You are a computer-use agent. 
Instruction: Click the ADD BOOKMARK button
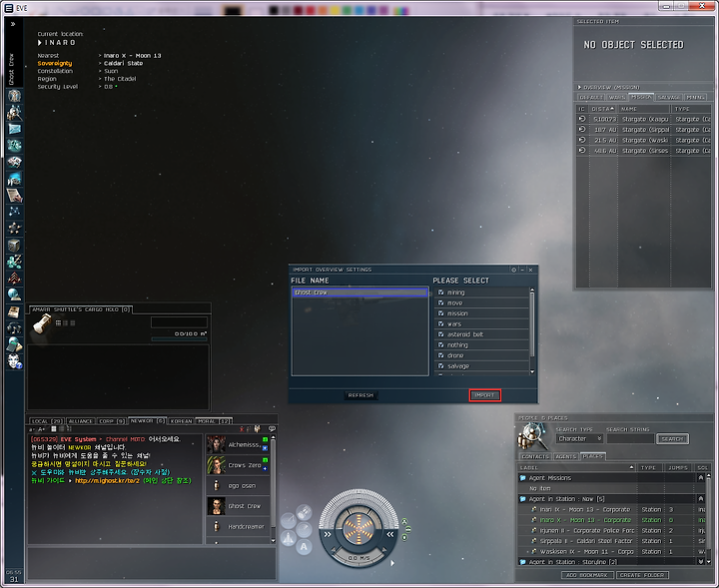[587, 575]
